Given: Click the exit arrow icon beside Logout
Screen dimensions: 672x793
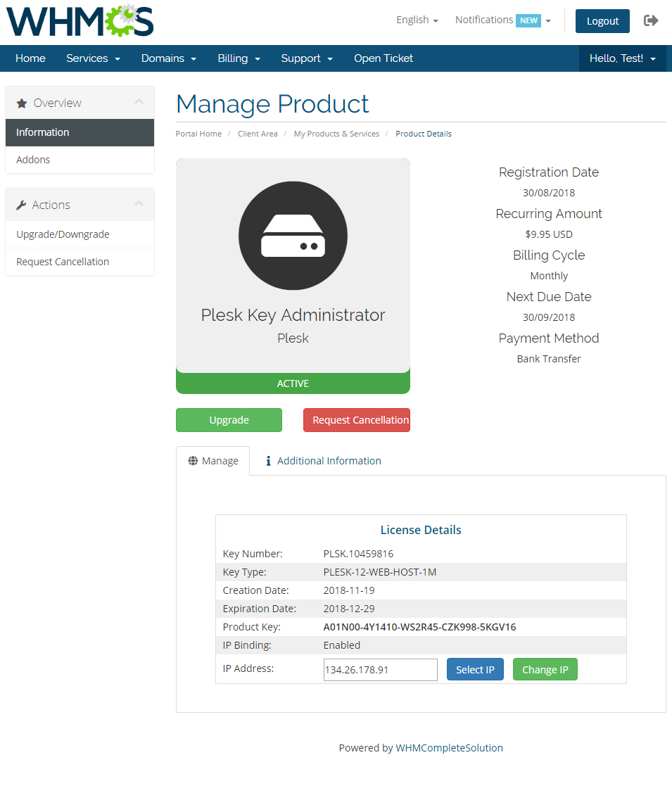Looking at the screenshot, I should point(651,20).
